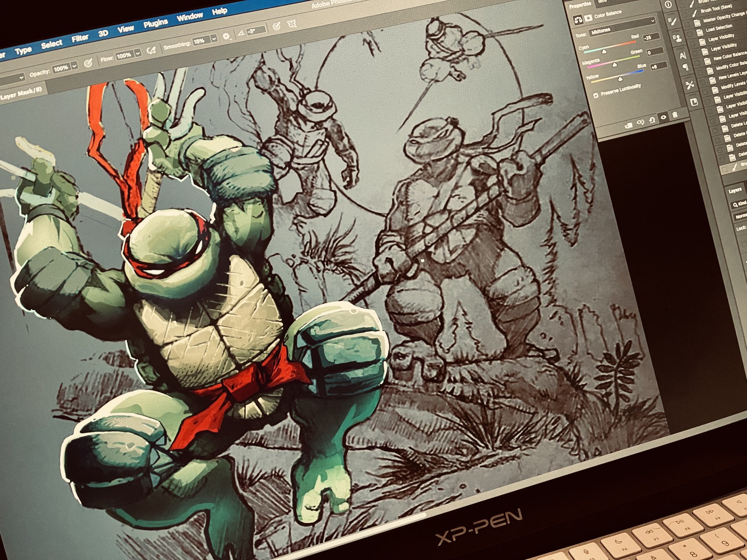Viewport: 747px width, 560px height.
Task: Open smoothing options gear icon
Action: pyautogui.click(x=226, y=36)
